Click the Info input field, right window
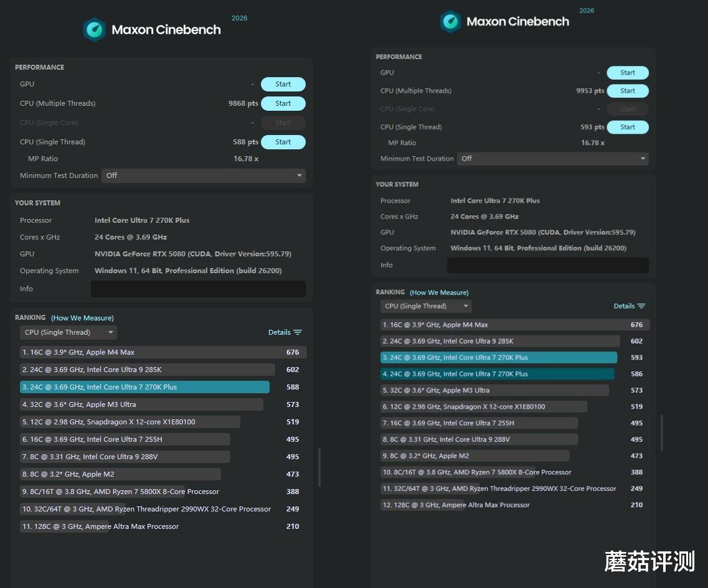Image resolution: width=708 pixels, height=588 pixels. pyautogui.click(x=548, y=265)
